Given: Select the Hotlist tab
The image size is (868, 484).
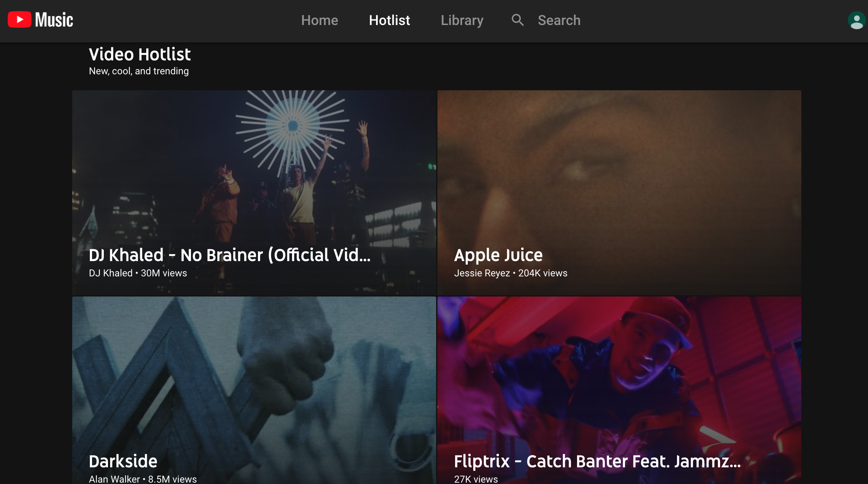Looking at the screenshot, I should [389, 20].
